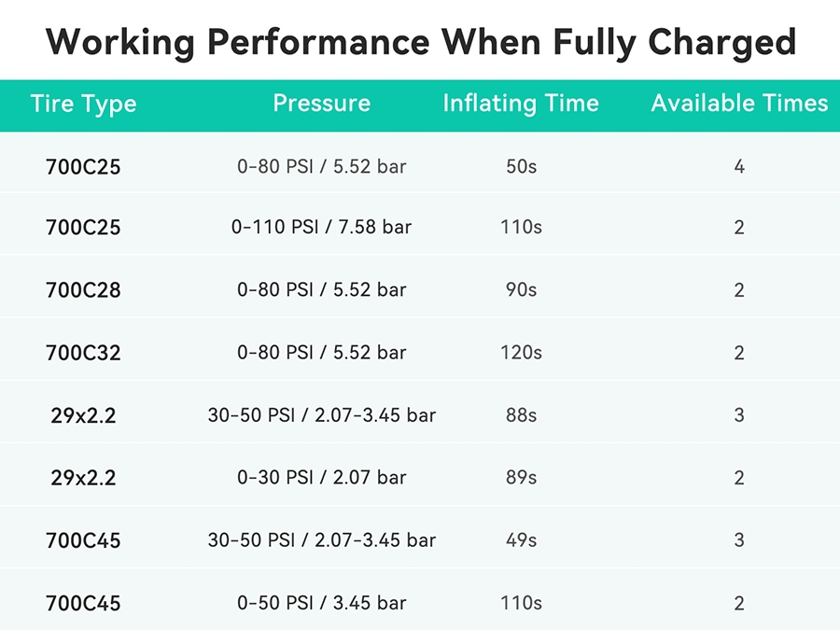Click the 120s inflating time value
This screenshot has width=840, height=630.
521,353
